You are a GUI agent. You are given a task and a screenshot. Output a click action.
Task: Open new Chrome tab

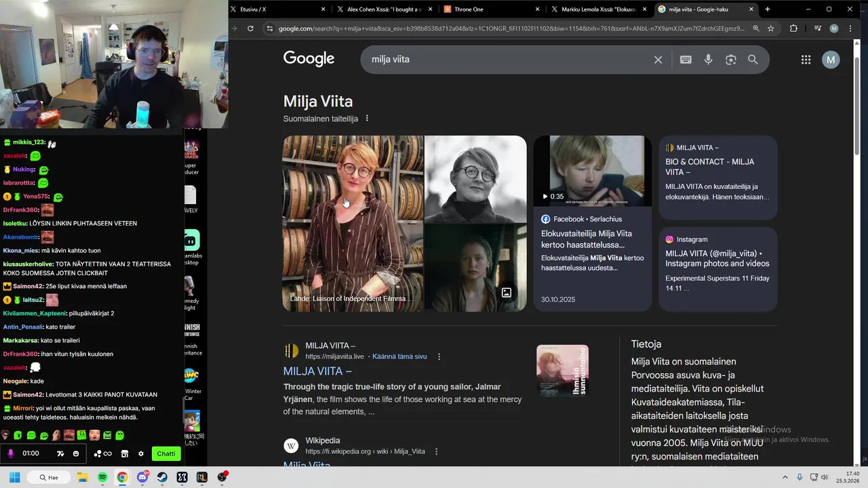(768, 9)
